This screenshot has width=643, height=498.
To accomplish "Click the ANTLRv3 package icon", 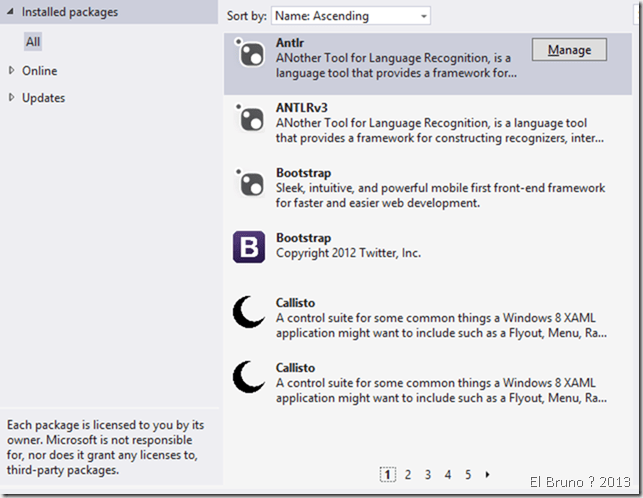I will (248, 119).
